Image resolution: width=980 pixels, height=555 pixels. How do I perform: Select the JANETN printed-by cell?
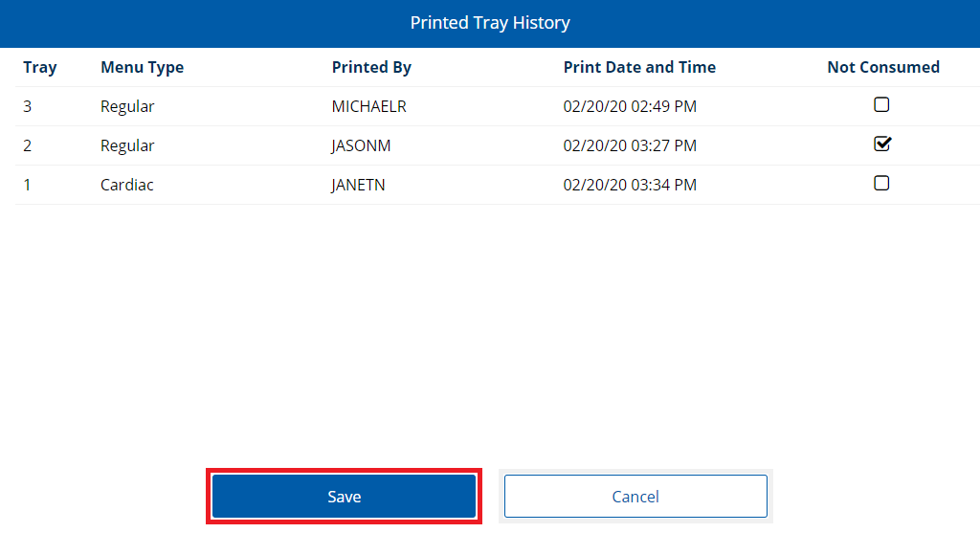358,185
